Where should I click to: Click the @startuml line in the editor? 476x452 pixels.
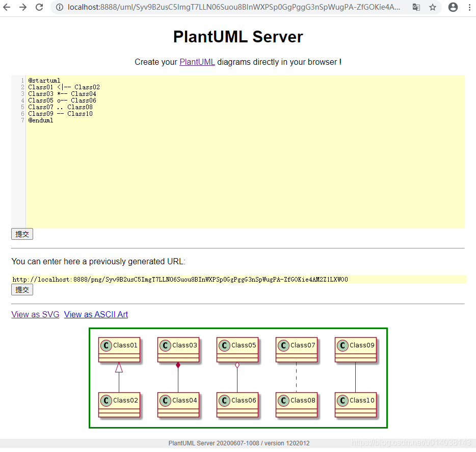click(44, 81)
